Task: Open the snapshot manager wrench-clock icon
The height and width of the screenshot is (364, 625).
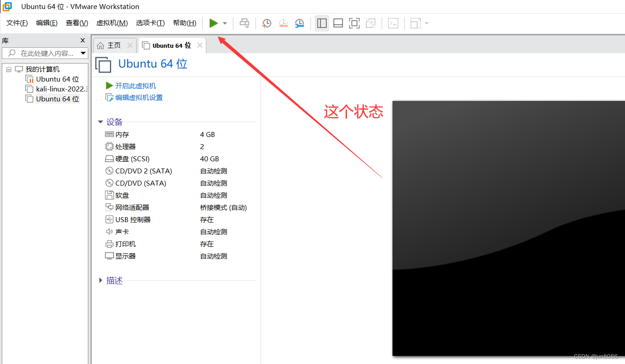Action: click(x=299, y=23)
